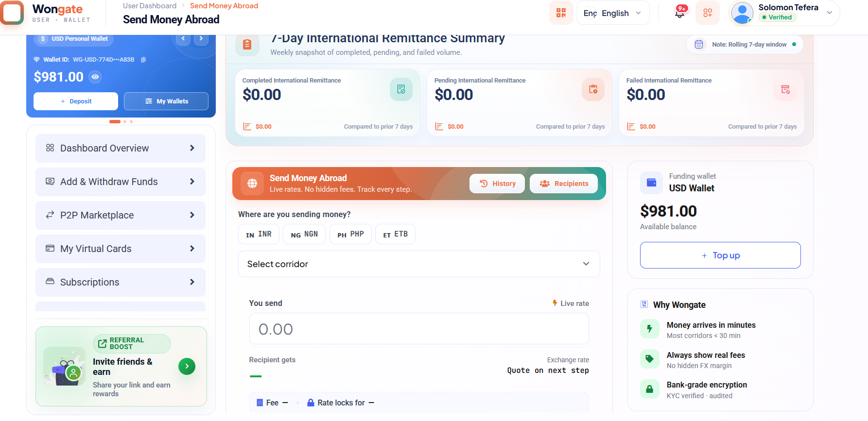Open the notifications bell icon
Screen dimensions: 868x421
pyautogui.click(x=679, y=13)
